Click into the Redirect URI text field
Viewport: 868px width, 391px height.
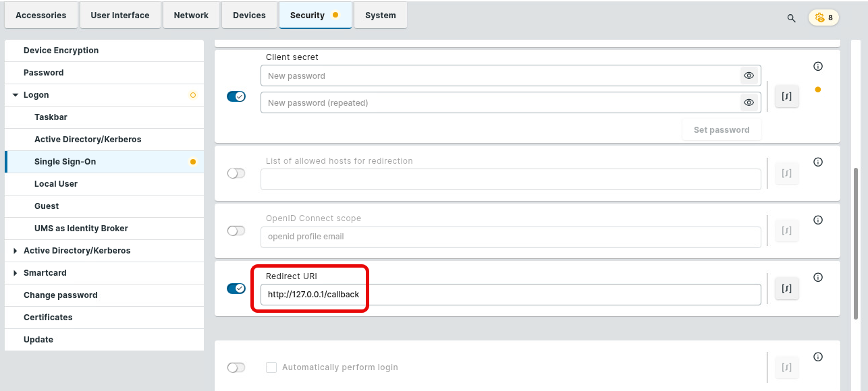[510, 295]
